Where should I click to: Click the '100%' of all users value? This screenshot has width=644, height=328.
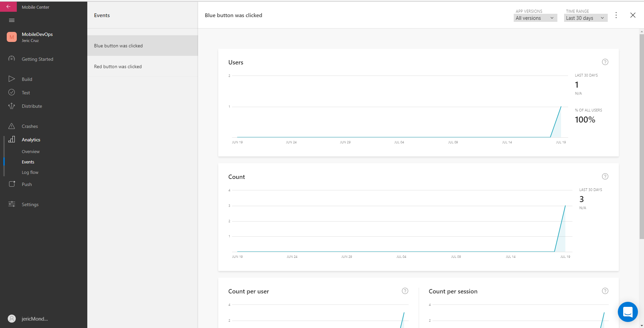[585, 120]
